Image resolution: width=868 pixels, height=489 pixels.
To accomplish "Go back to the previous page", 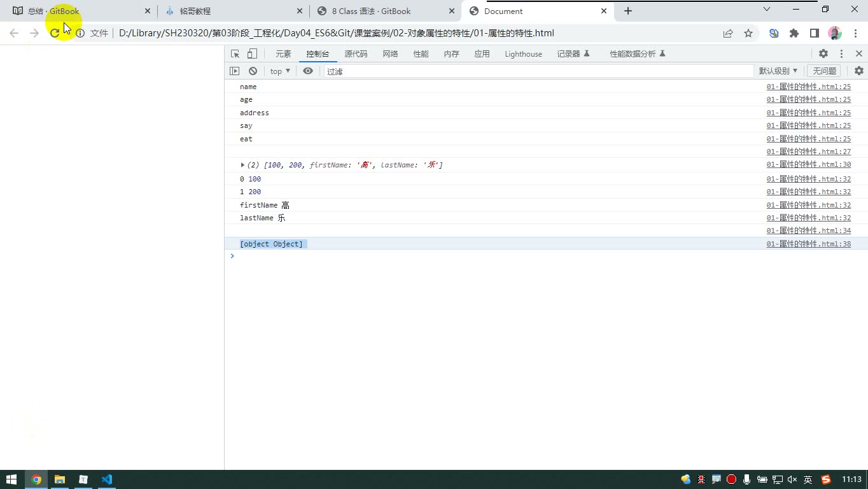I will (14, 33).
